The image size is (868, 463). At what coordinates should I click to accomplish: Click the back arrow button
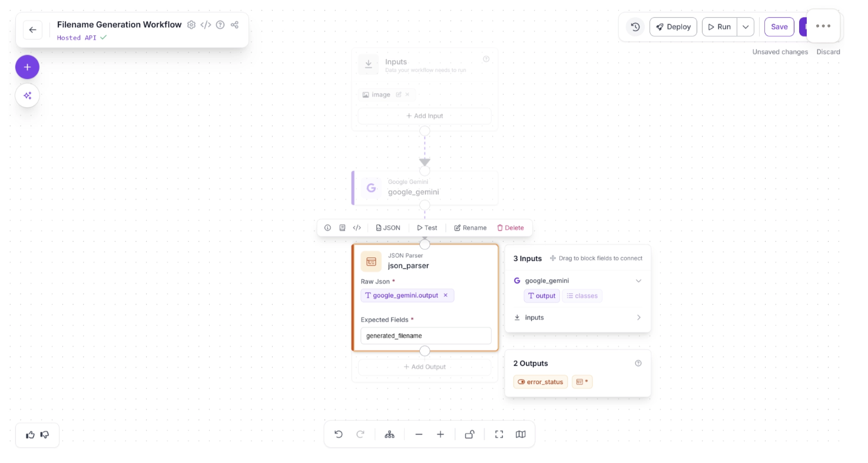[x=32, y=30]
